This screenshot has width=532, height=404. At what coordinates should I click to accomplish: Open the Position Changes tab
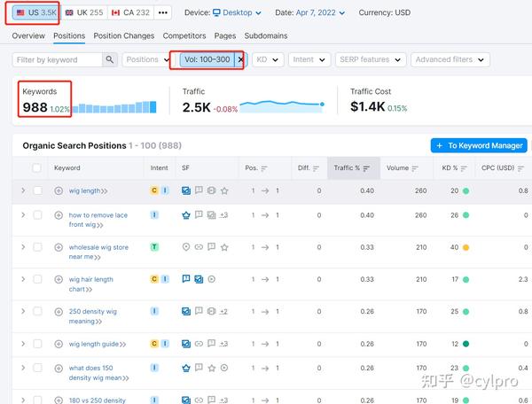click(124, 35)
